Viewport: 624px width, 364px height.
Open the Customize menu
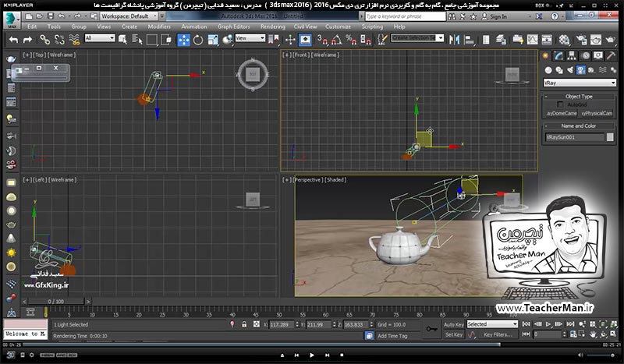point(339,27)
